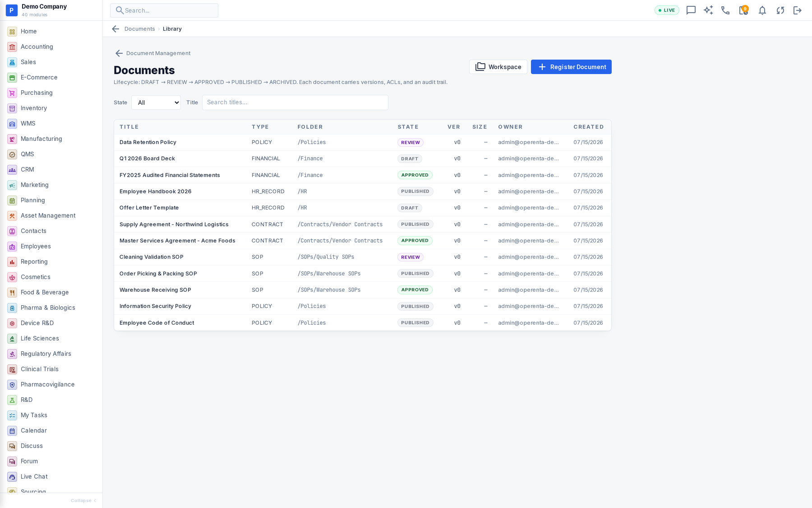Sort by the STATE column header
812x508 pixels.
pyautogui.click(x=408, y=127)
